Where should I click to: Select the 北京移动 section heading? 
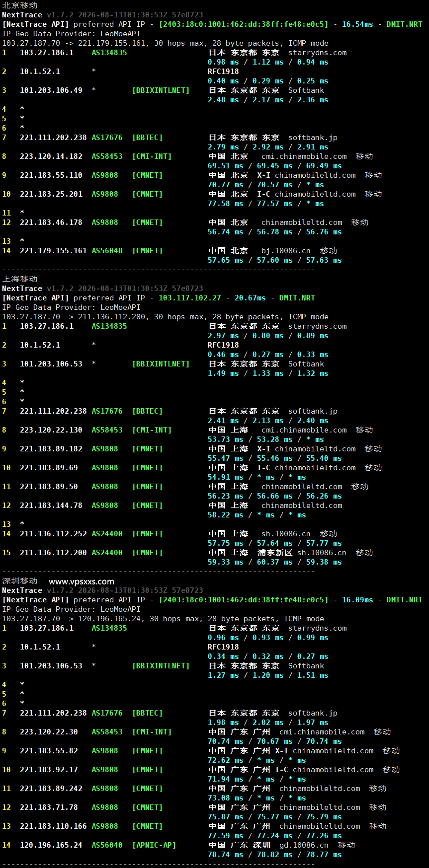(x=20, y=5)
